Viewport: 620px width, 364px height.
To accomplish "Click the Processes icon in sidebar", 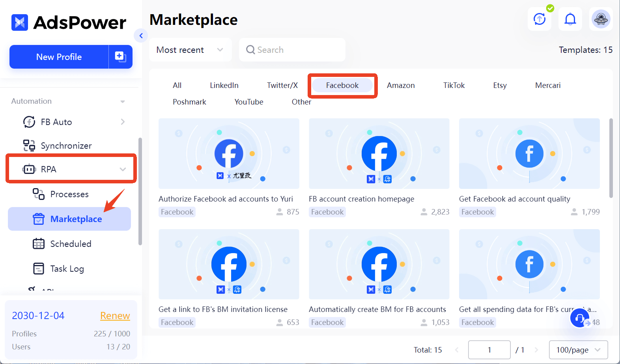I will tap(39, 194).
